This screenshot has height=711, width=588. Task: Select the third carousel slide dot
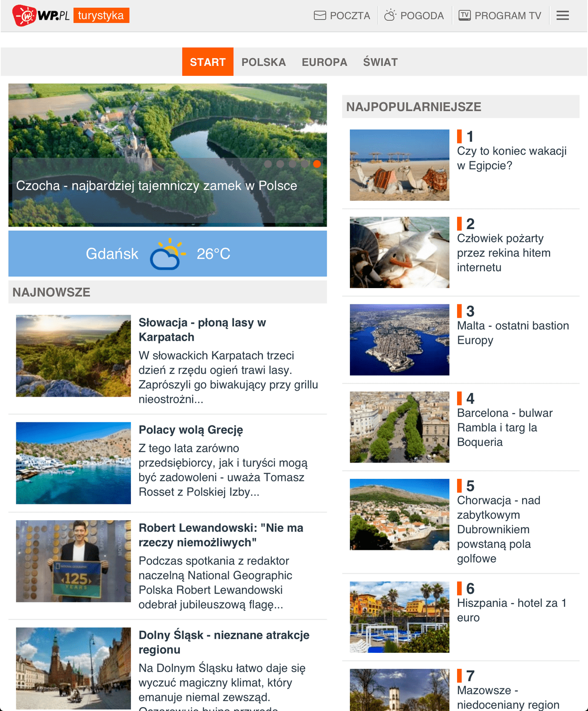point(292,164)
